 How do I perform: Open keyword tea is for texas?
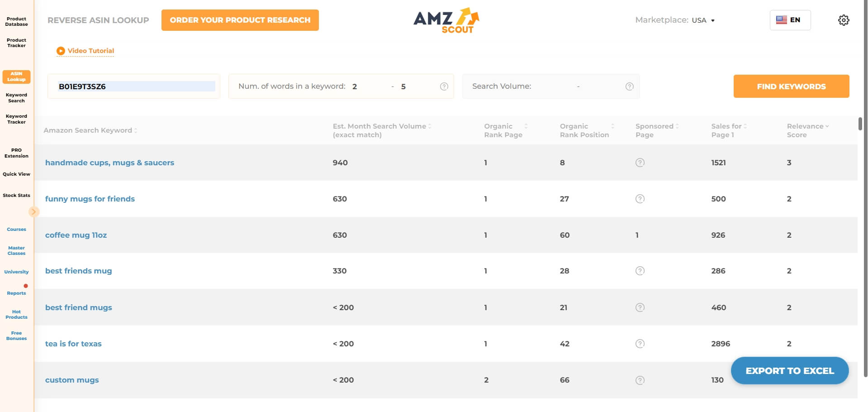pyautogui.click(x=73, y=344)
